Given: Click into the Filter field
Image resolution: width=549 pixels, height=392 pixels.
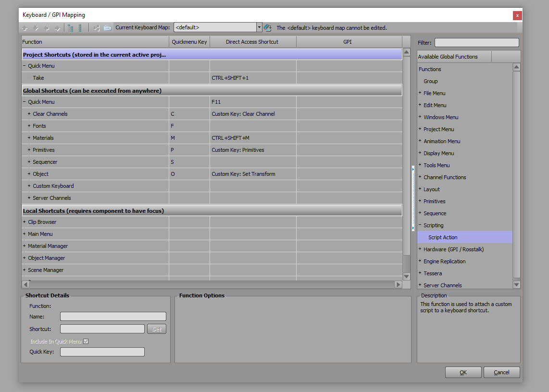Looking at the screenshot, I should coord(476,42).
